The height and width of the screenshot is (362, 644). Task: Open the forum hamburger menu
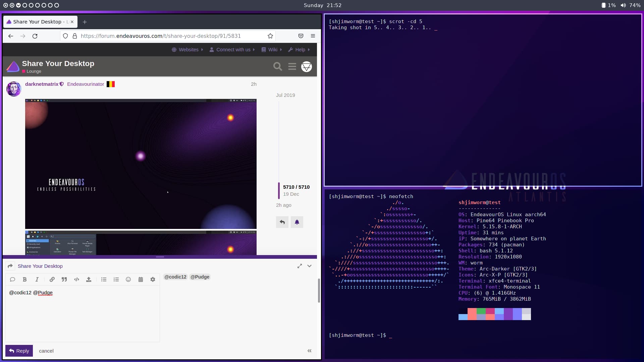pyautogui.click(x=292, y=66)
